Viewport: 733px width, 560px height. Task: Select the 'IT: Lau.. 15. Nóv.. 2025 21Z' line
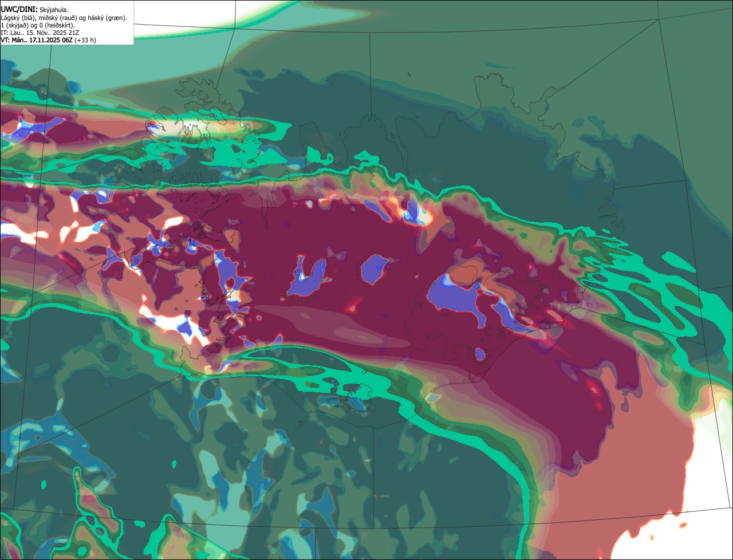pyautogui.click(x=40, y=33)
